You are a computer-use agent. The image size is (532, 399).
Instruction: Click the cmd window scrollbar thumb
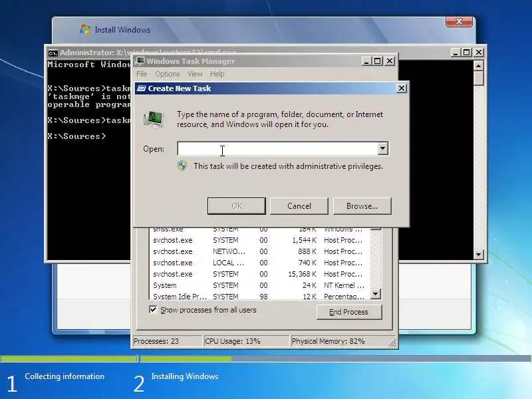(x=478, y=78)
